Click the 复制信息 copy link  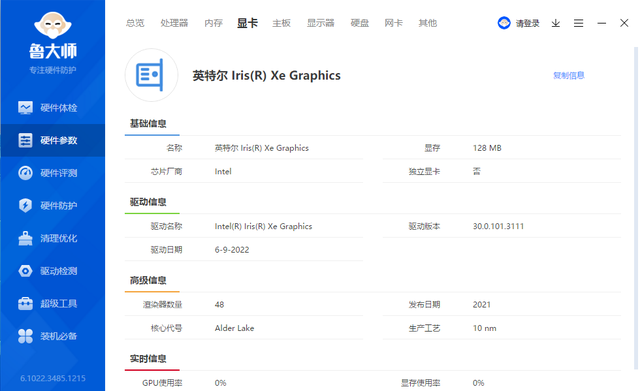(x=569, y=76)
